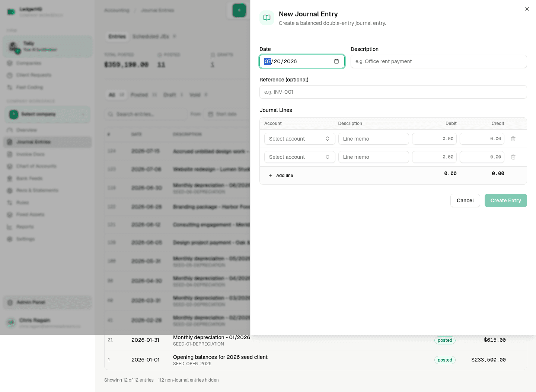Click 'Showing 12 of 12 entries' text
Image resolution: width=536 pixels, height=392 pixels.
click(x=129, y=380)
